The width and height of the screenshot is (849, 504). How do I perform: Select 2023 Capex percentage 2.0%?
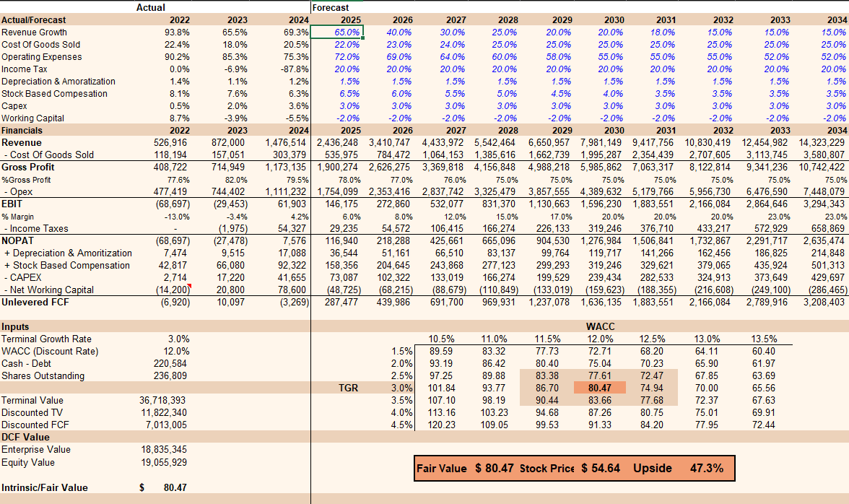point(237,106)
